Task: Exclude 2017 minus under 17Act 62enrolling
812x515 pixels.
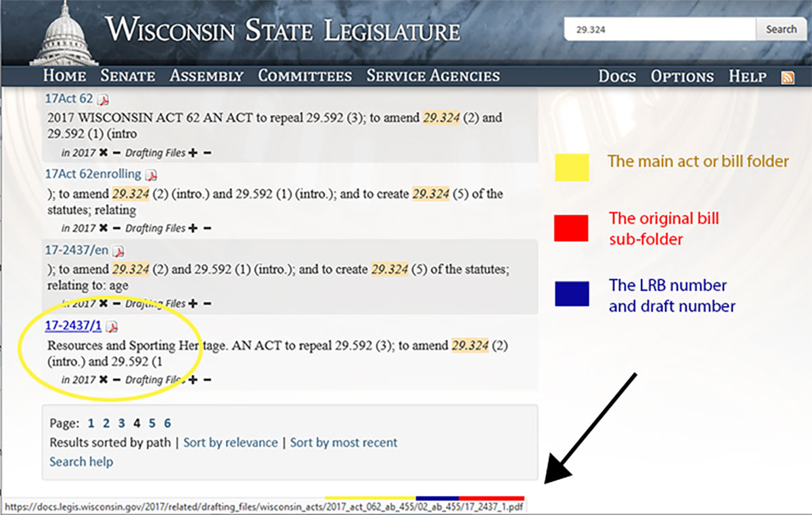Action: pyautogui.click(x=116, y=228)
